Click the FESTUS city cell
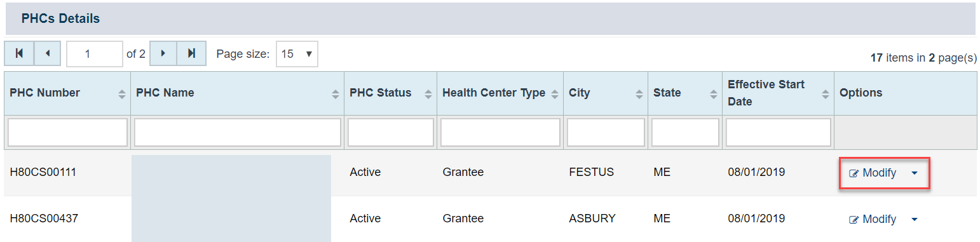The image size is (980, 242). tap(591, 172)
